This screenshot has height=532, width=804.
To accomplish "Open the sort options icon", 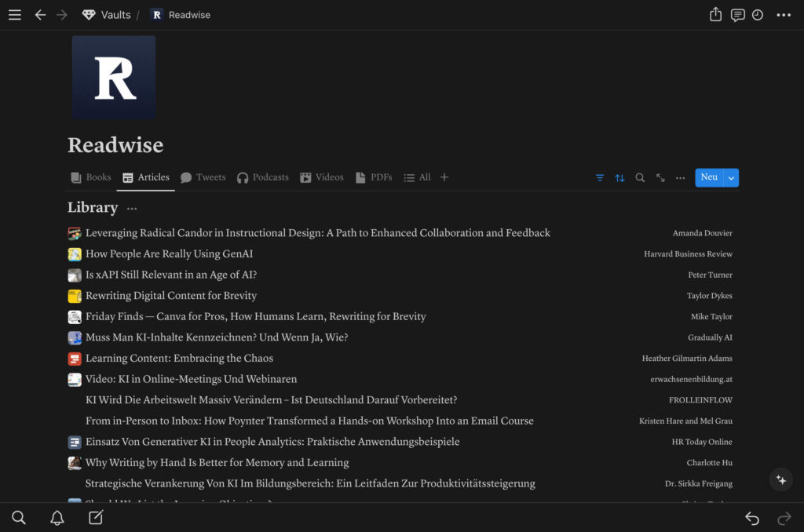I will point(619,177).
